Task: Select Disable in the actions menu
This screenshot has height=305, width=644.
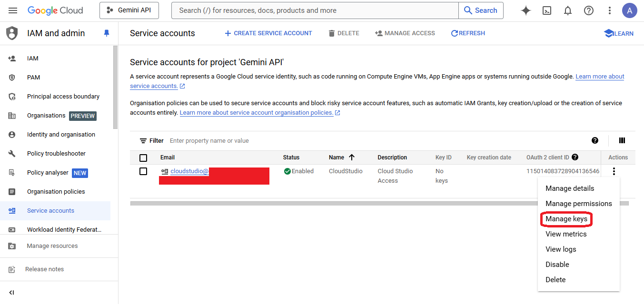Action: pos(557,265)
